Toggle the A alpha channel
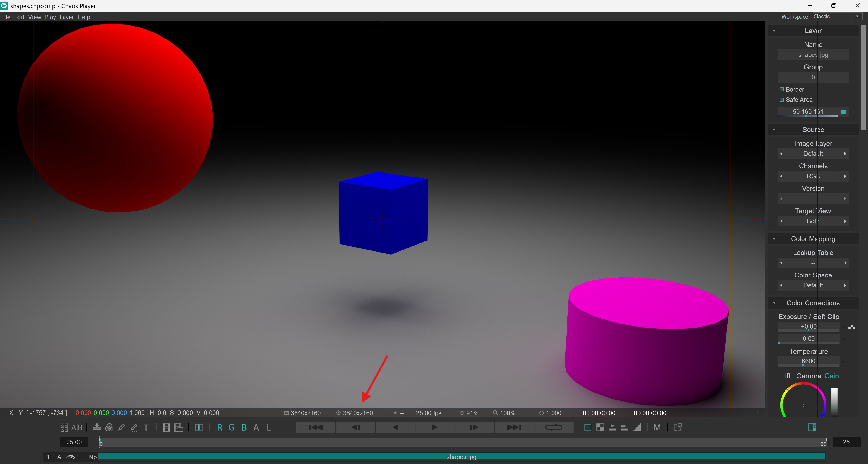 point(256,427)
